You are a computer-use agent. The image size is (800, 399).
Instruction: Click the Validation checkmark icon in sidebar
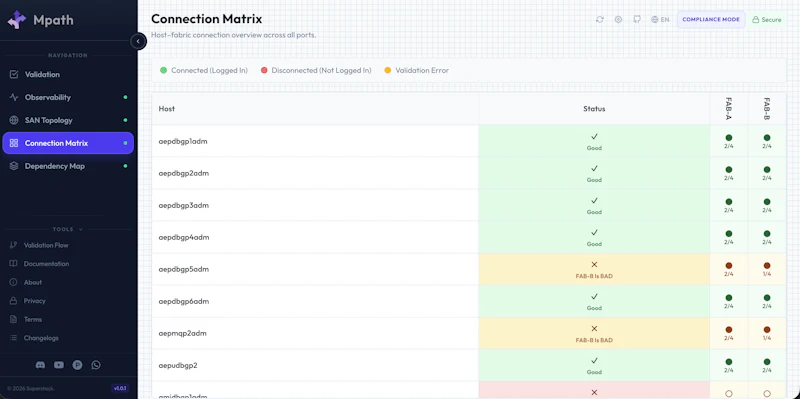point(14,74)
